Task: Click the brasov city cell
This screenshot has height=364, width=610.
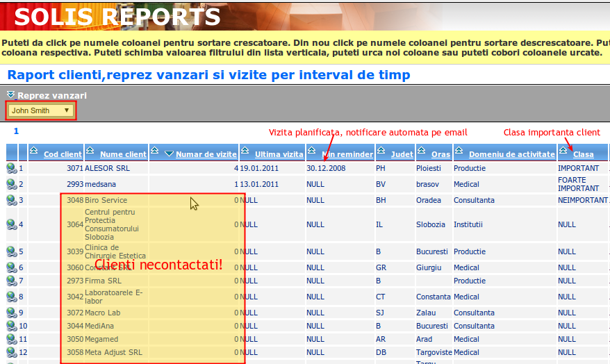Action: tap(427, 184)
